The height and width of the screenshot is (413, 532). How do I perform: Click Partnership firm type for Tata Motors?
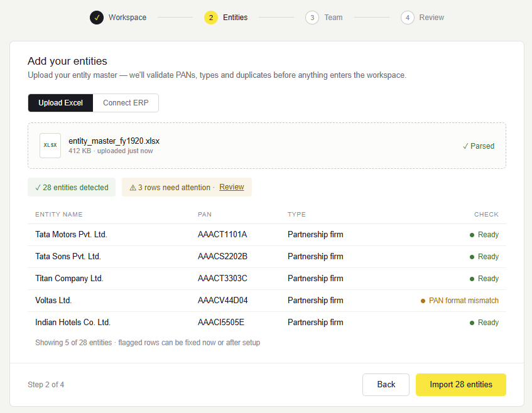pyautogui.click(x=315, y=235)
